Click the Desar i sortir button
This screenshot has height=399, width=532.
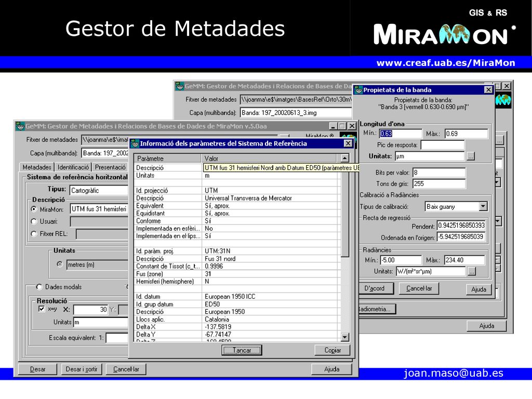point(82,369)
